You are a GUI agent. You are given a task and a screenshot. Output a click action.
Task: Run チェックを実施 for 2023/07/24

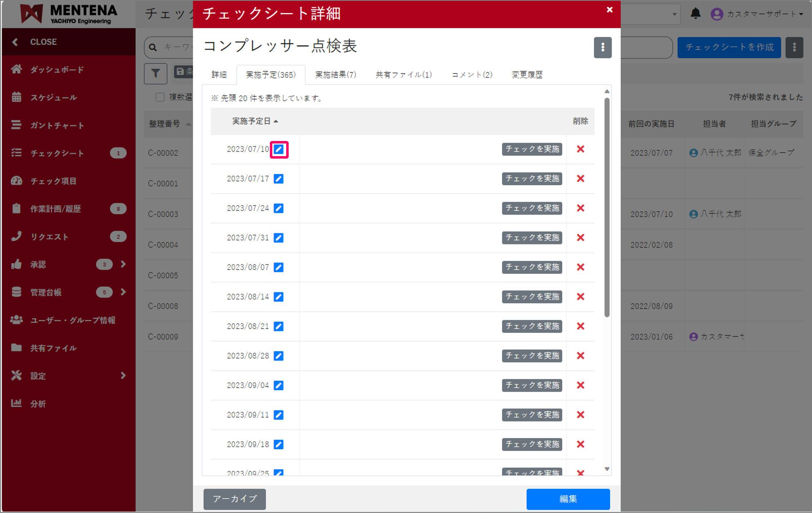[532, 208]
